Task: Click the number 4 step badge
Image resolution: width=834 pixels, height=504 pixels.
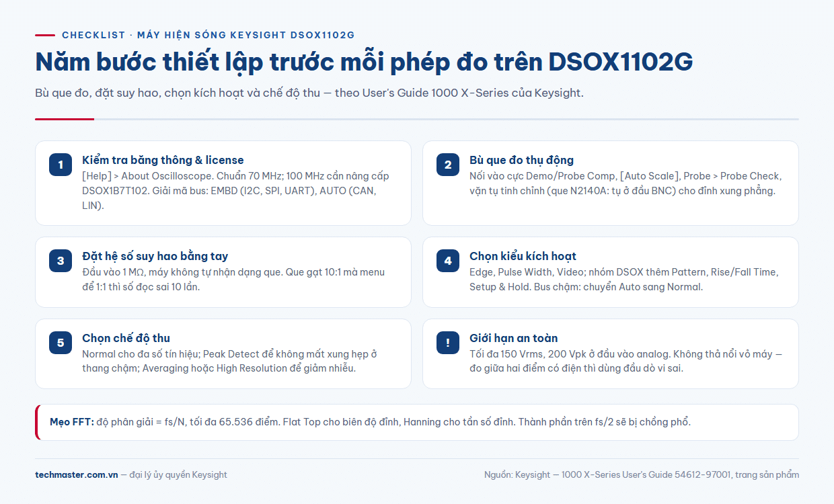Action: [448, 261]
